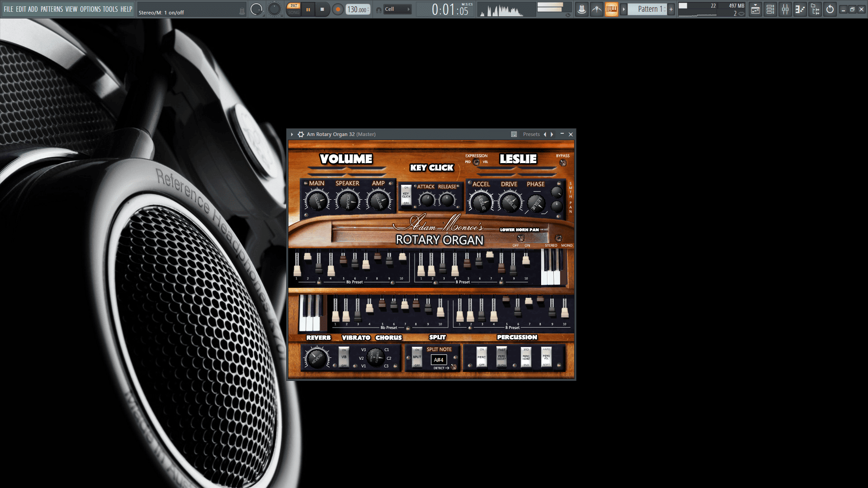Toggle the highlighted step-edit mode icon
This screenshot has height=488, width=868.
pos(611,9)
